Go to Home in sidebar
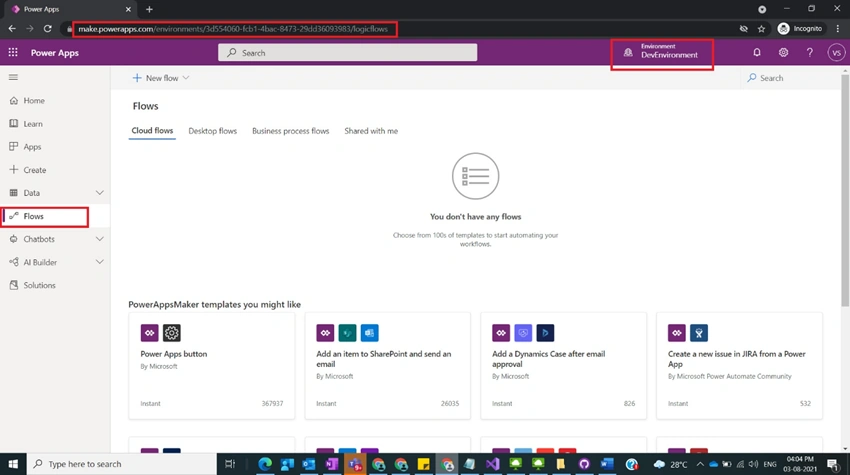This screenshot has height=475, width=850. pyautogui.click(x=34, y=100)
